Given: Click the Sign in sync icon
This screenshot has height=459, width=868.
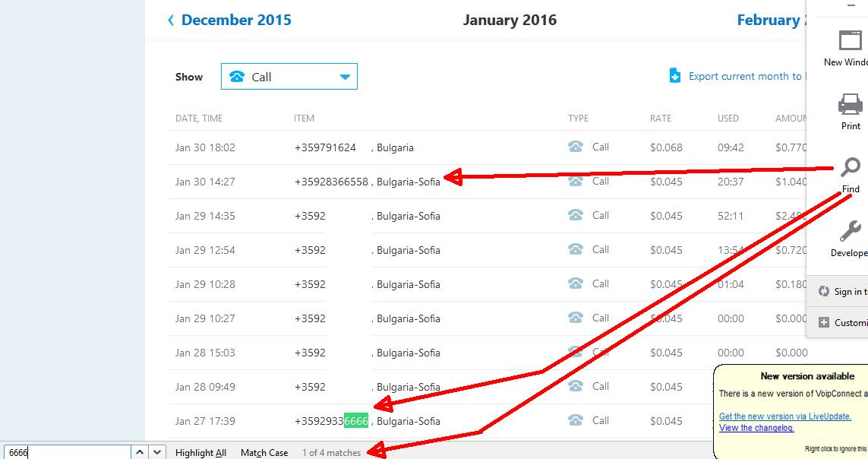Looking at the screenshot, I should [823, 291].
